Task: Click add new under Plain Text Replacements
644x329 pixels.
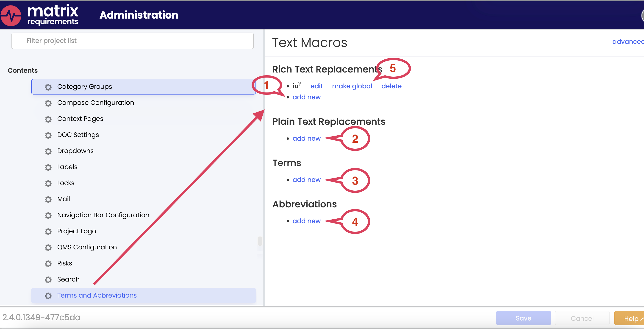Action: [x=306, y=138]
